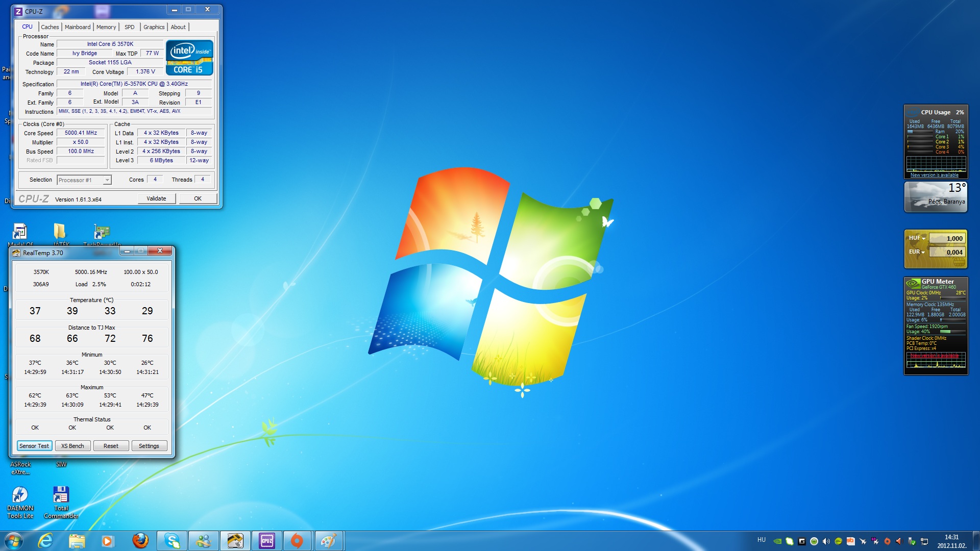Open Paint from the taskbar
This screenshot has width=980, height=551.
point(328,541)
